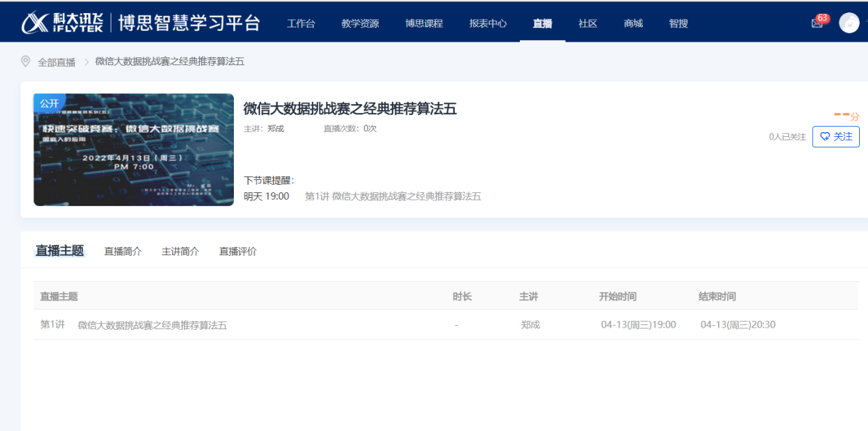The image size is (868, 431).
Task: Open the 教学资源 menu item
Action: (360, 23)
